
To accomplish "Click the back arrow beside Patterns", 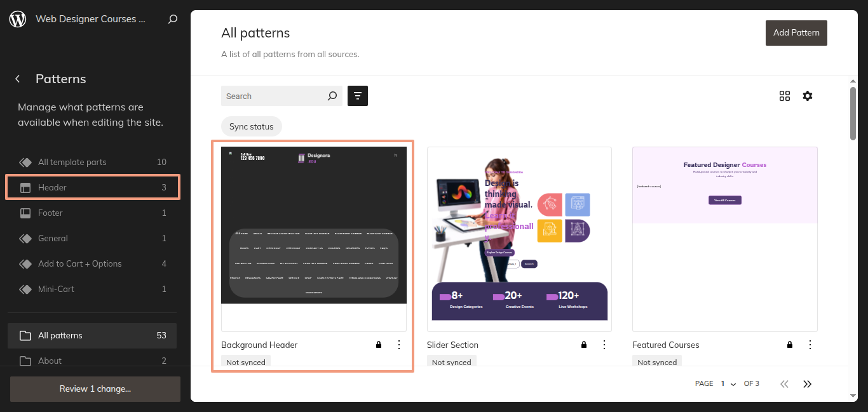I will 18,79.
